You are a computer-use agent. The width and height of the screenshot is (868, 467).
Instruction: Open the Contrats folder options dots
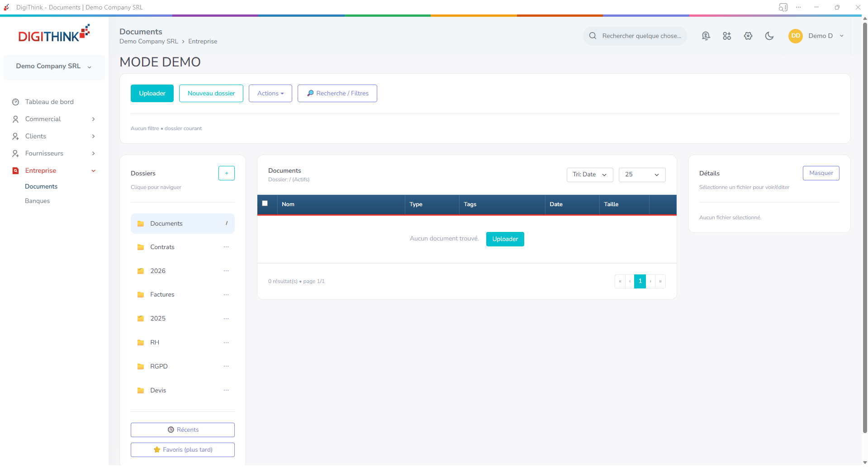(226, 247)
